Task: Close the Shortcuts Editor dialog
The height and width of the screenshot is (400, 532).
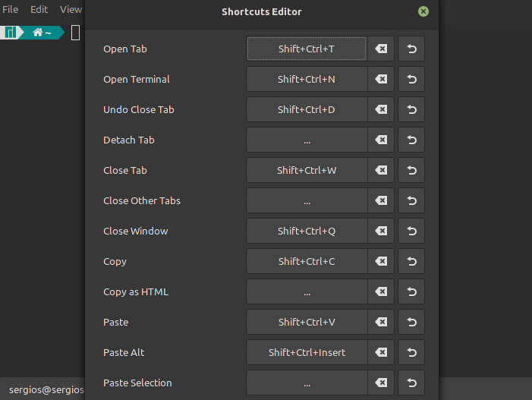Action: 423,11
